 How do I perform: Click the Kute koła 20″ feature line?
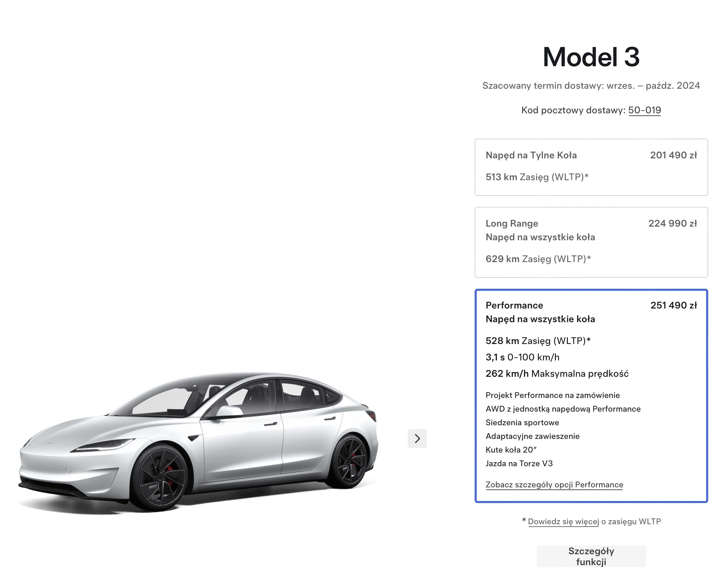coord(511,450)
